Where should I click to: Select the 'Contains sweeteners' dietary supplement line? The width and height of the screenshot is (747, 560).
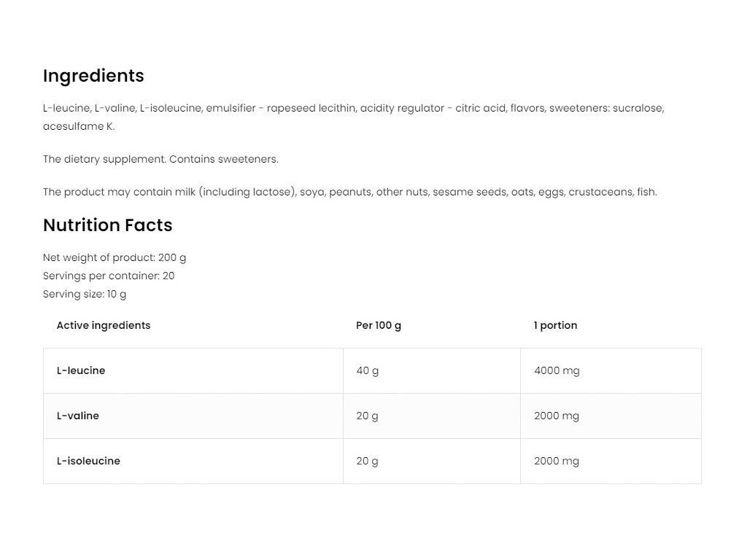point(160,159)
